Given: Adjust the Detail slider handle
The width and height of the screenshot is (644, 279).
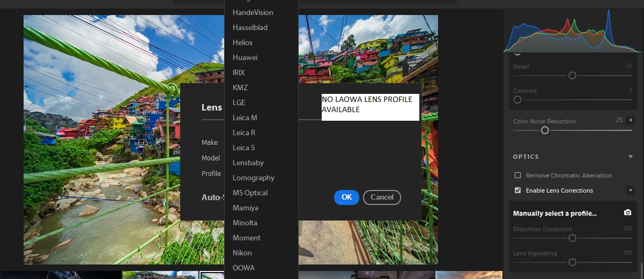Looking at the screenshot, I should 572,76.
